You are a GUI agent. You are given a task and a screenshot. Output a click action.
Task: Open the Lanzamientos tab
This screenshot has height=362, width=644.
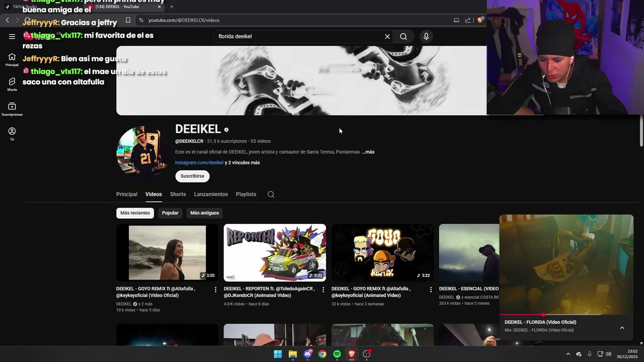tap(211, 194)
